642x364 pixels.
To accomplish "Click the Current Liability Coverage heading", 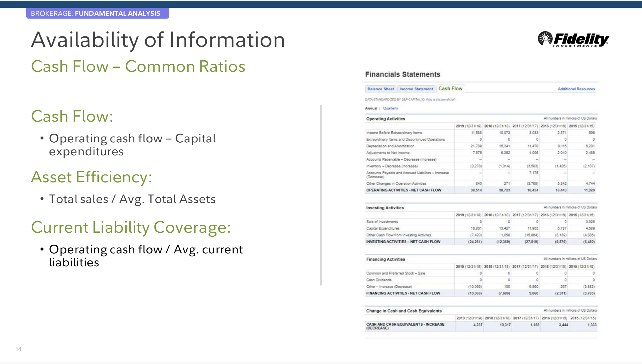I will coord(131,227).
